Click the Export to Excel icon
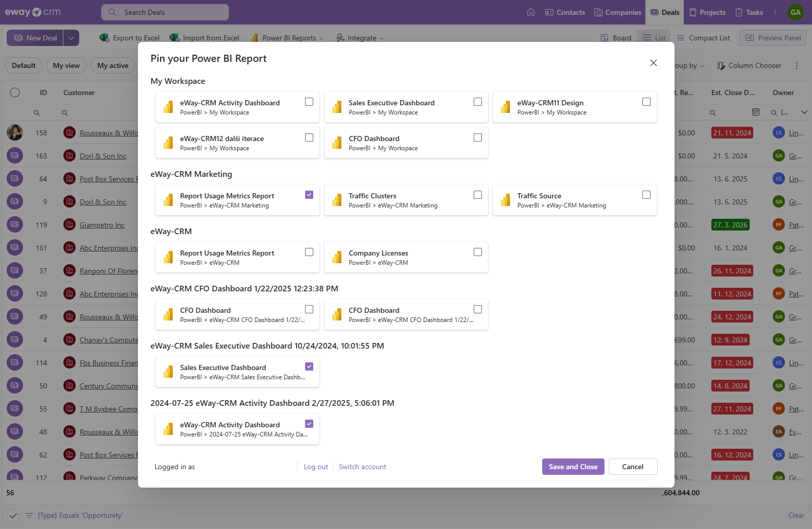Image resolution: width=812 pixels, height=529 pixels. (x=104, y=38)
